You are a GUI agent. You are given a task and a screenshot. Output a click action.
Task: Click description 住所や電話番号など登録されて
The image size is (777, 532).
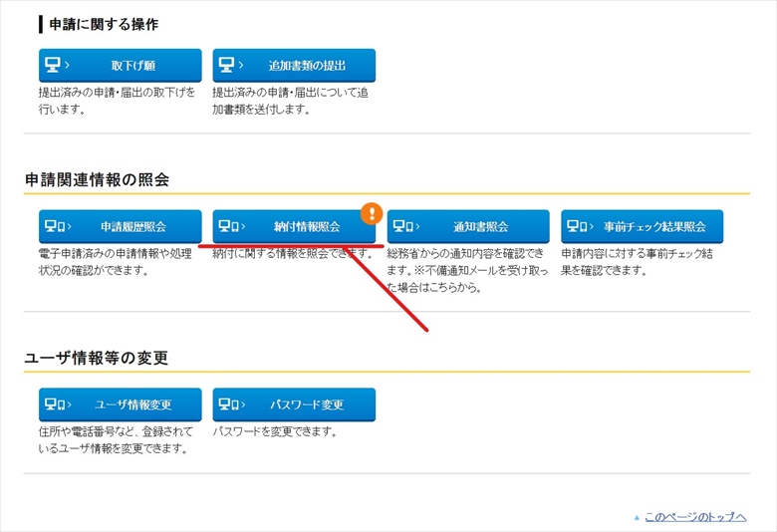pos(116,439)
